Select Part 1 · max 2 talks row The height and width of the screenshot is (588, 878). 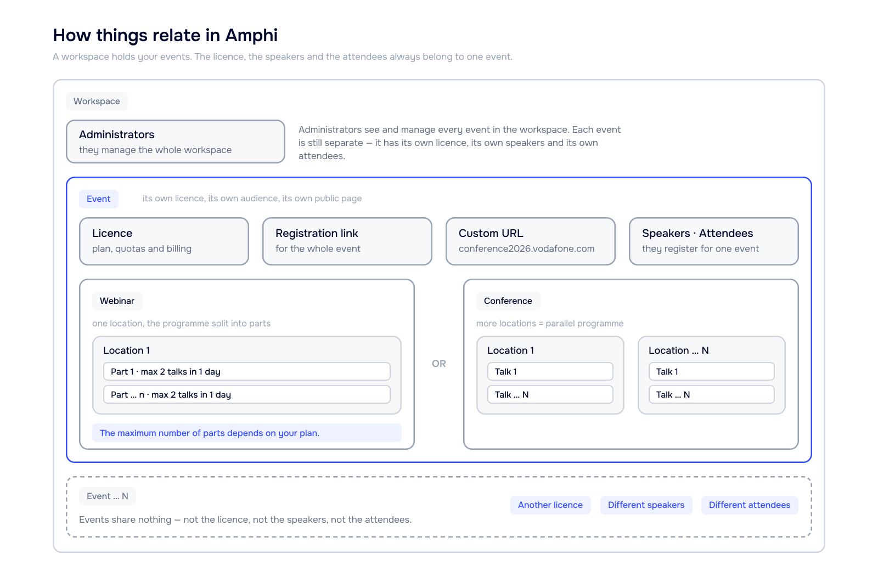[x=247, y=371]
